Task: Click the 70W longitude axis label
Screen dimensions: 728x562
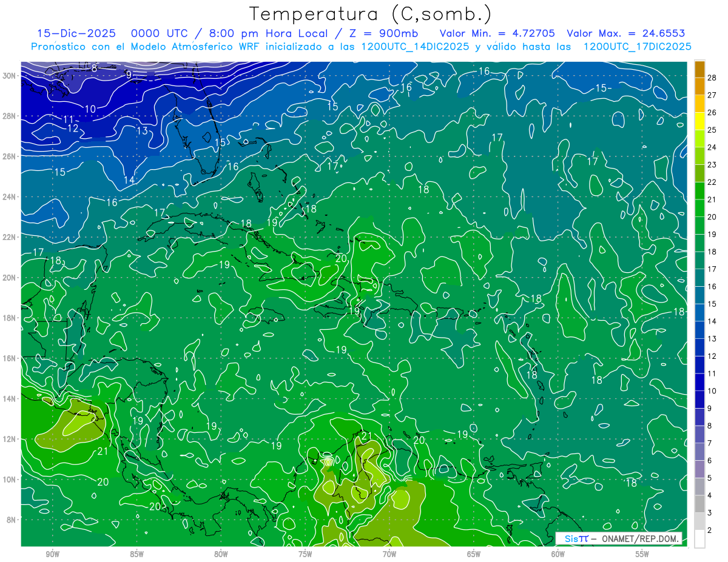Action: click(389, 554)
